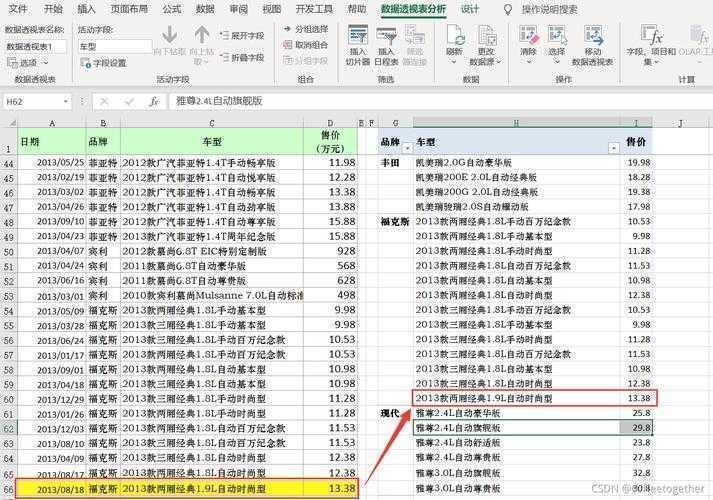Click the 向下钻取 drill down arrow
The image size is (713, 500).
(x=170, y=41)
